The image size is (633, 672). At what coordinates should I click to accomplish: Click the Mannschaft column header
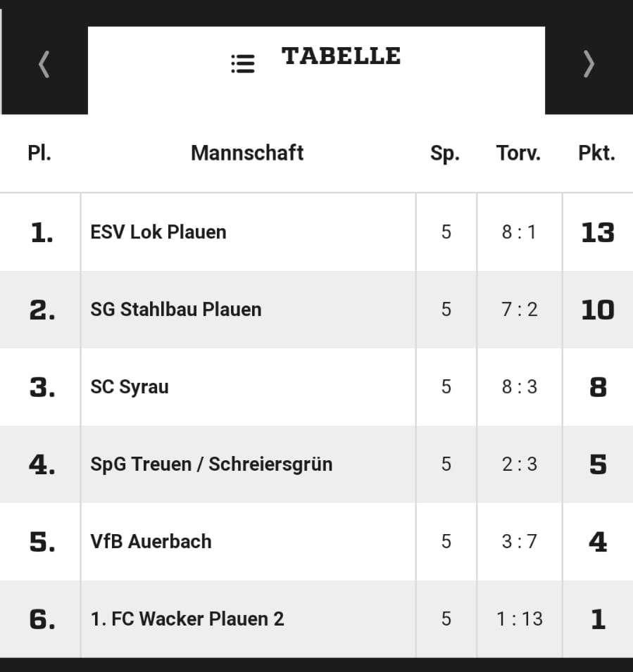point(247,153)
